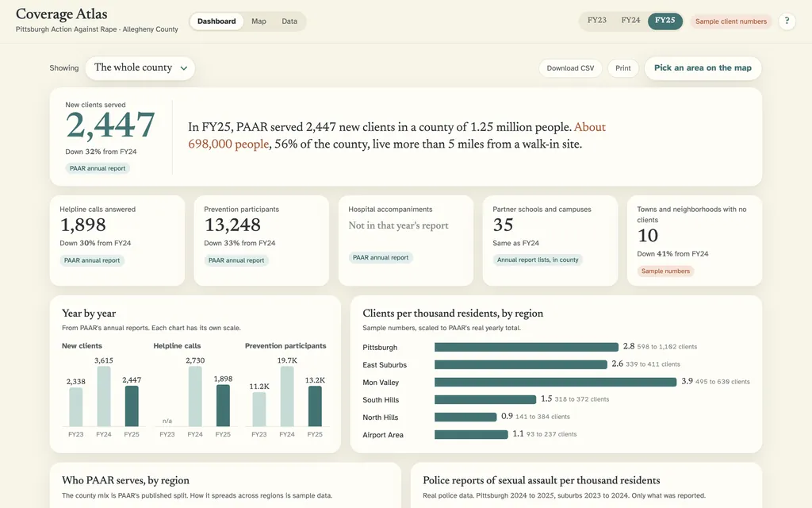Click 'Who PAAR serves, by region' heading
This screenshot has height=508, width=812.
(125, 480)
